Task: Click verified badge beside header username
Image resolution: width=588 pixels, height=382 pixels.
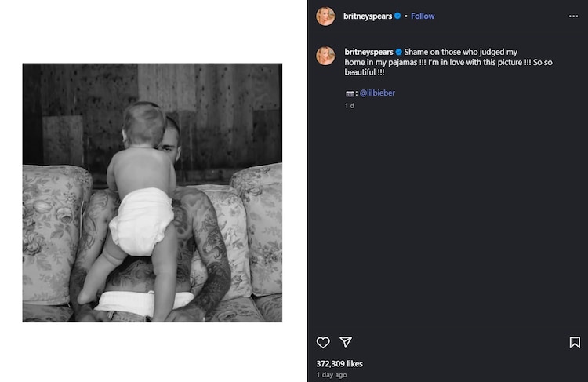Action: coord(397,16)
